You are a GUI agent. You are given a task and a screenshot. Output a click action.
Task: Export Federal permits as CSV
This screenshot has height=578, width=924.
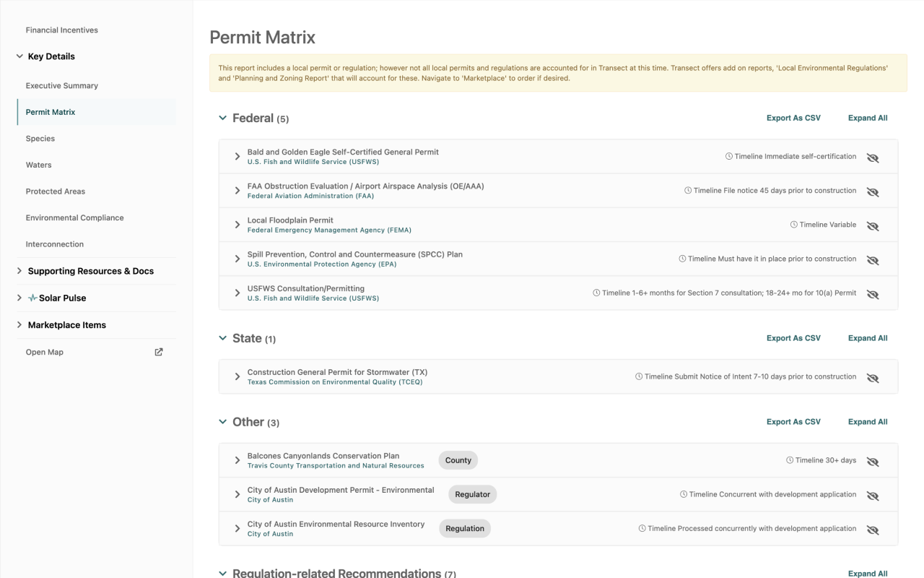click(793, 118)
